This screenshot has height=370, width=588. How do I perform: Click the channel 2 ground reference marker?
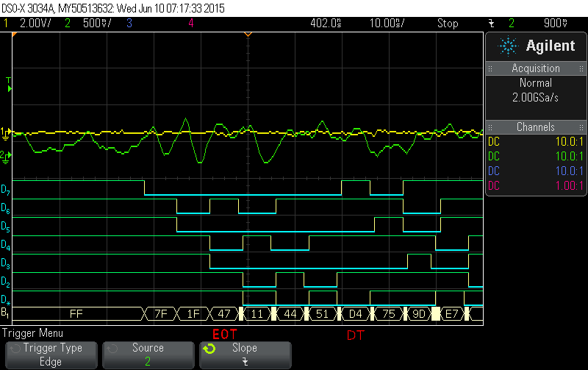5,155
